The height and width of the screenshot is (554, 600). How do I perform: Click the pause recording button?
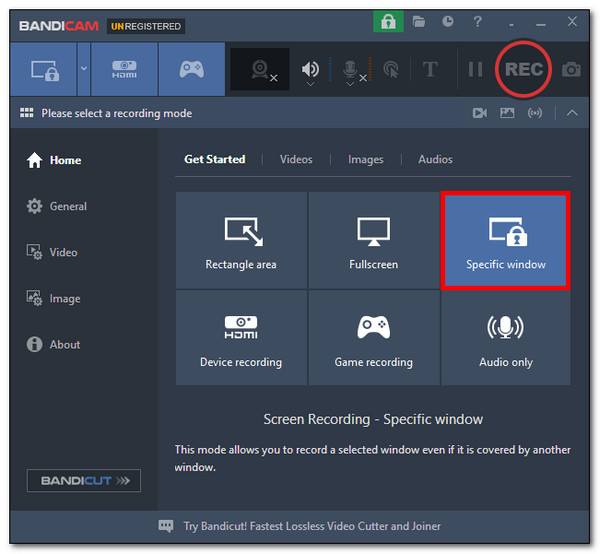coord(475,69)
